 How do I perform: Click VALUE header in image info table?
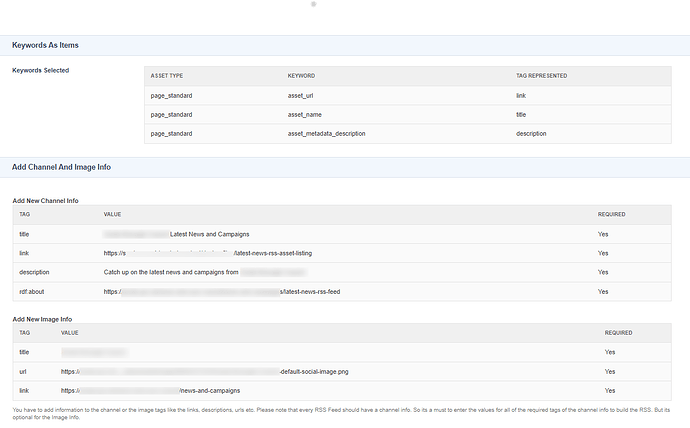click(x=70, y=333)
